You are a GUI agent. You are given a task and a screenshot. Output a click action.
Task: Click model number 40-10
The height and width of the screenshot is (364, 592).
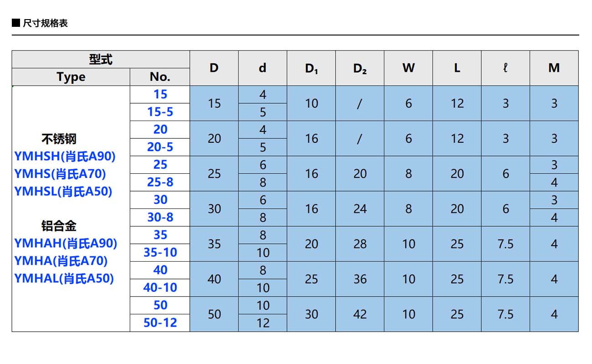coord(160,288)
